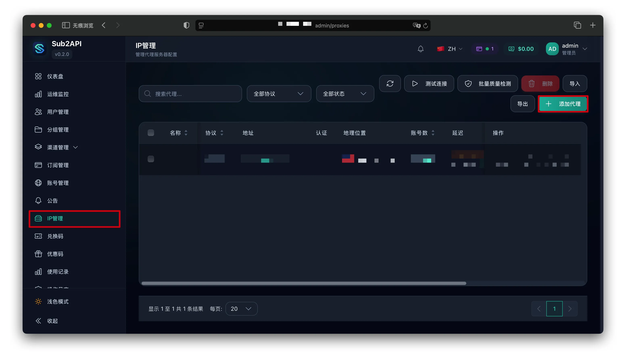Click the notification bell icon
The width and height of the screenshot is (626, 364).
click(x=420, y=49)
